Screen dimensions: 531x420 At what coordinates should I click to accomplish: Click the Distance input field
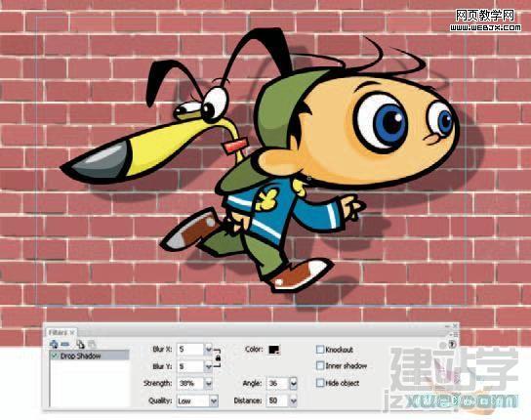(277, 400)
